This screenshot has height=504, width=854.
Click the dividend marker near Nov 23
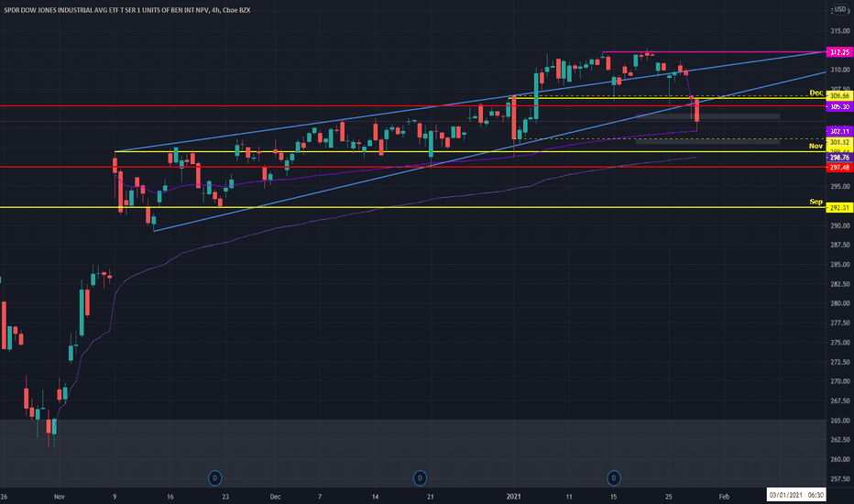click(215, 478)
